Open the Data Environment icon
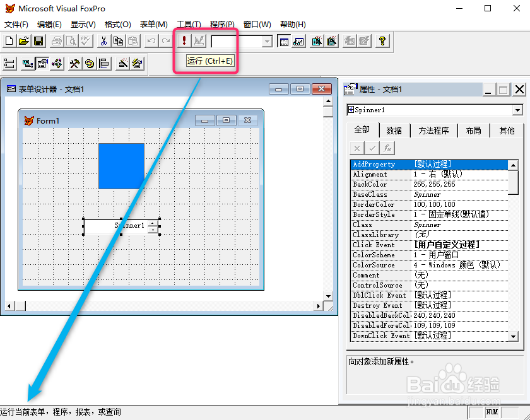 coord(27,64)
